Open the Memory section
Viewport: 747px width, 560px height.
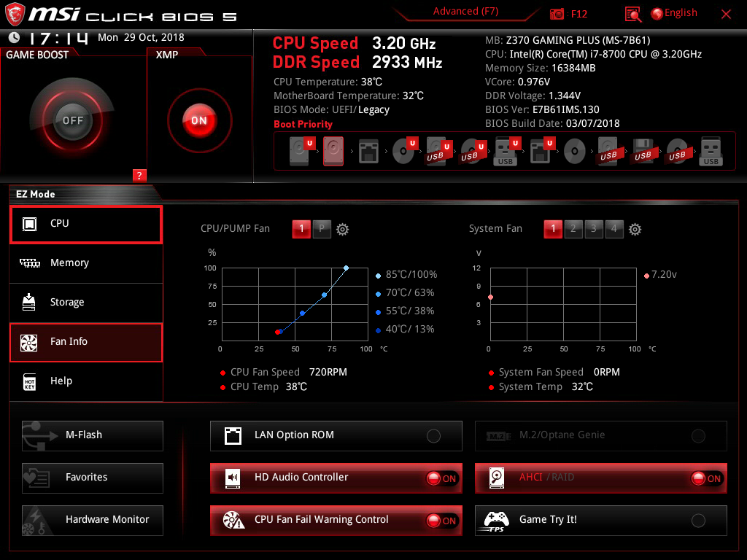pos(86,262)
